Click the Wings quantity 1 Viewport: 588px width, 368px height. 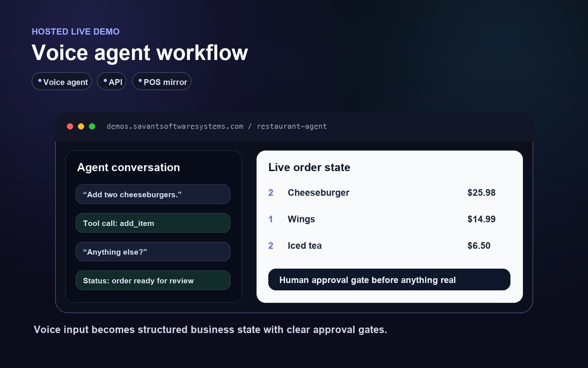click(271, 219)
